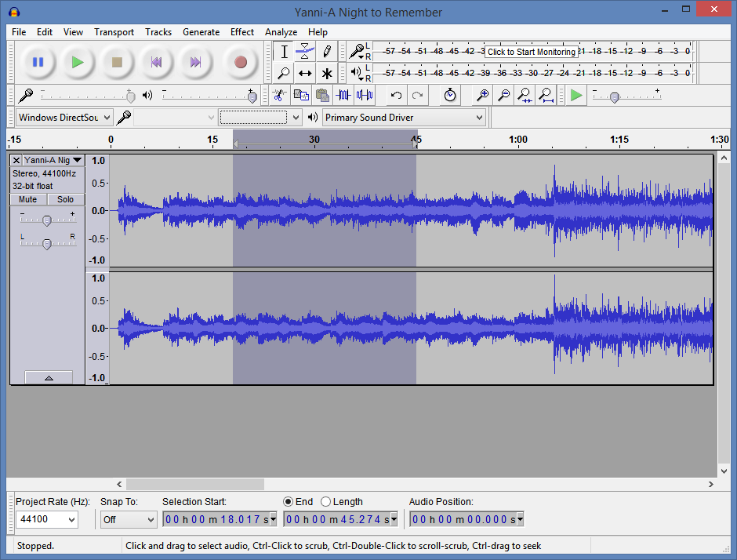Open the Tracks menu
This screenshot has width=737, height=560.
tap(158, 32)
